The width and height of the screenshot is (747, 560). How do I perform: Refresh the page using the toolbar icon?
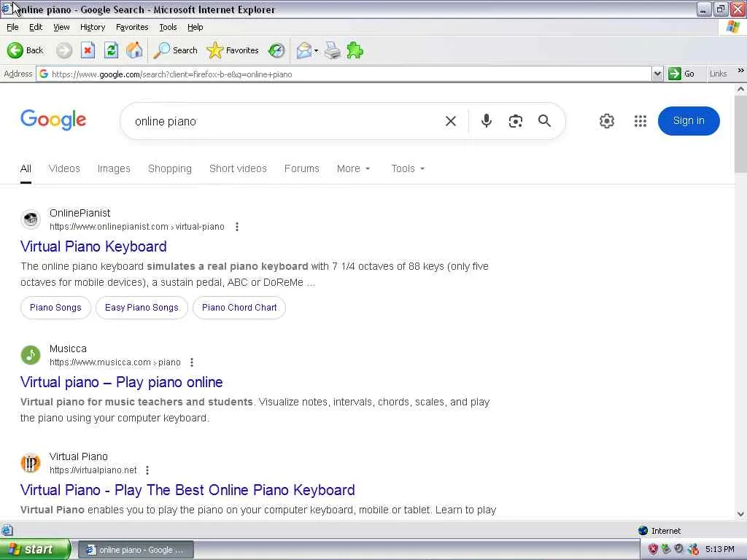pyautogui.click(x=111, y=50)
